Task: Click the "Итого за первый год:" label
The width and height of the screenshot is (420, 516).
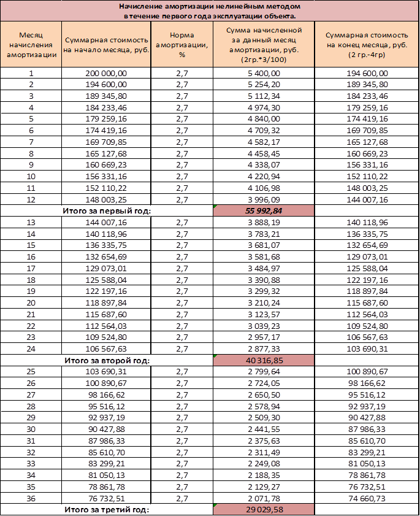Action: 107,210
